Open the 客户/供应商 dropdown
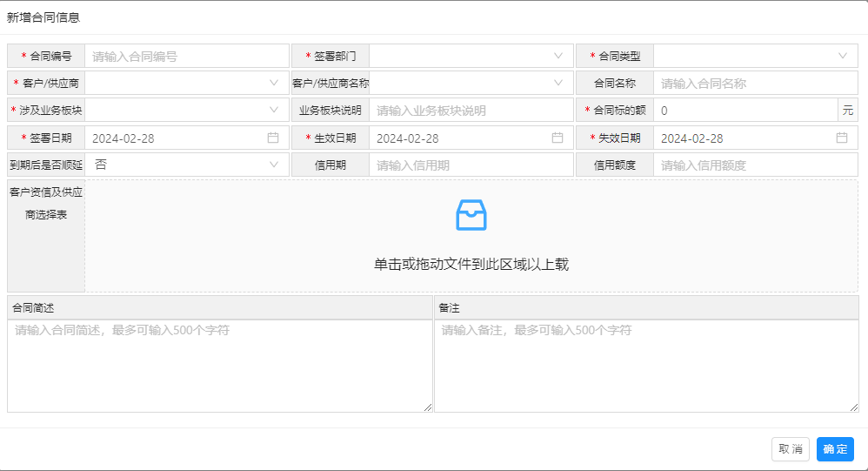The width and height of the screenshot is (868, 471). tap(186, 83)
